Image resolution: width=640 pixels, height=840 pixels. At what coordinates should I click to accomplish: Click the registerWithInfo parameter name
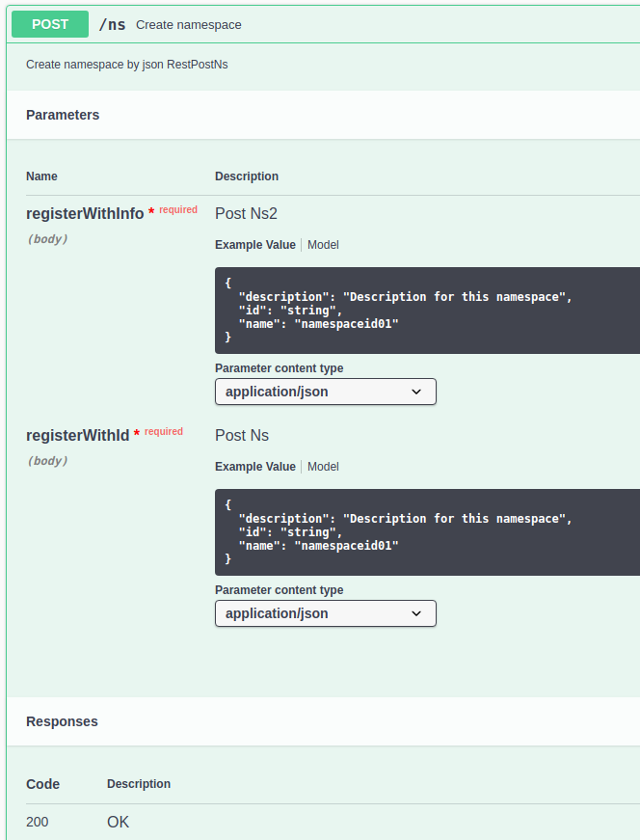coord(85,214)
